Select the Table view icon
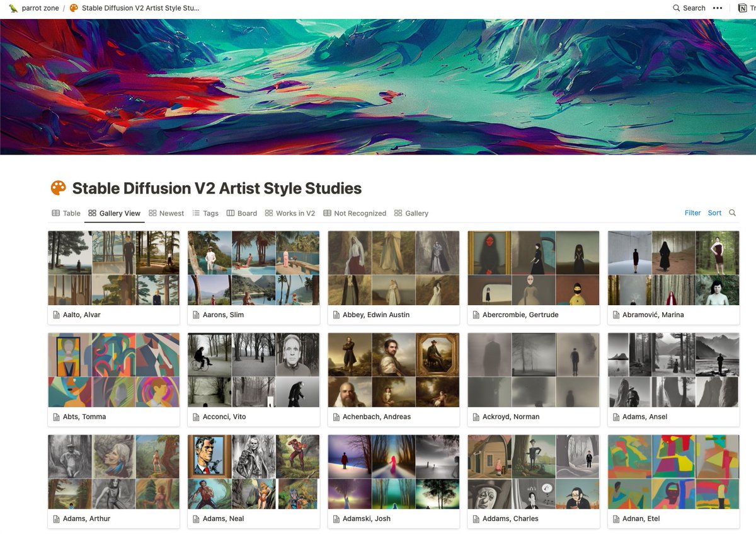 55,213
